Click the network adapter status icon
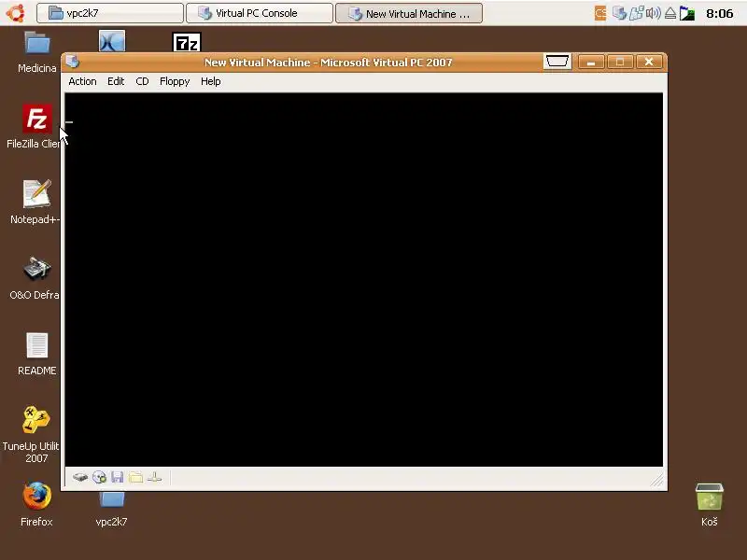 pyautogui.click(x=154, y=477)
